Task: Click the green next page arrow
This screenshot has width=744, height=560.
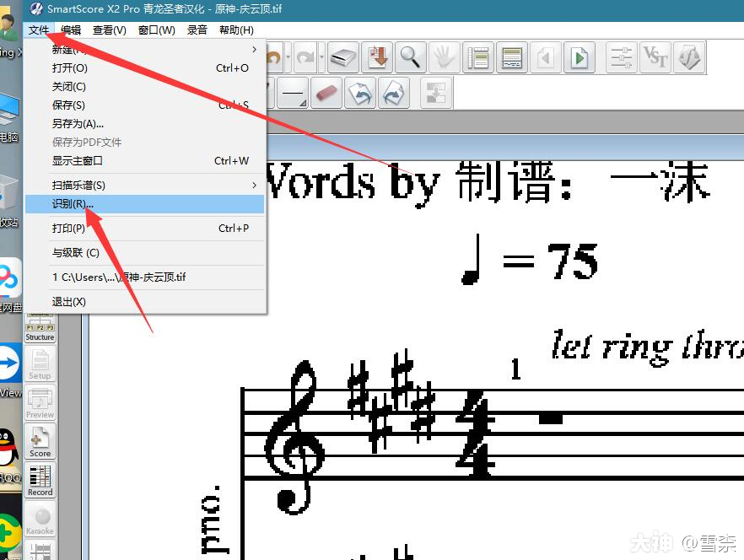Action: [579, 57]
